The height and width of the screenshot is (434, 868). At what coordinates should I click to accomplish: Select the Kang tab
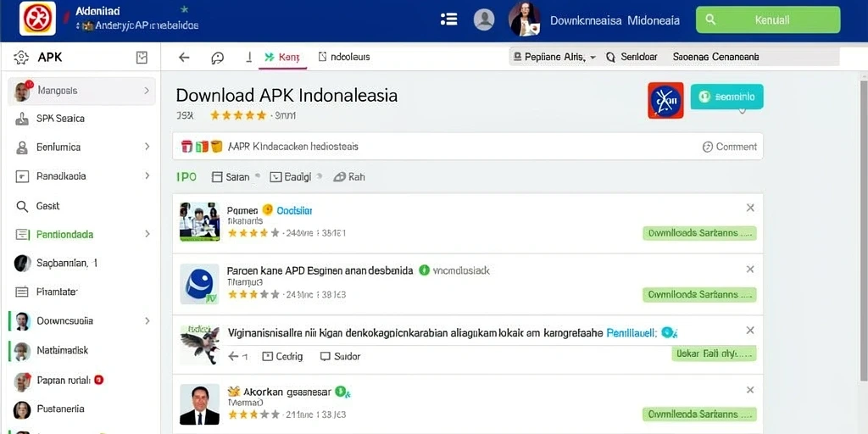coord(282,57)
